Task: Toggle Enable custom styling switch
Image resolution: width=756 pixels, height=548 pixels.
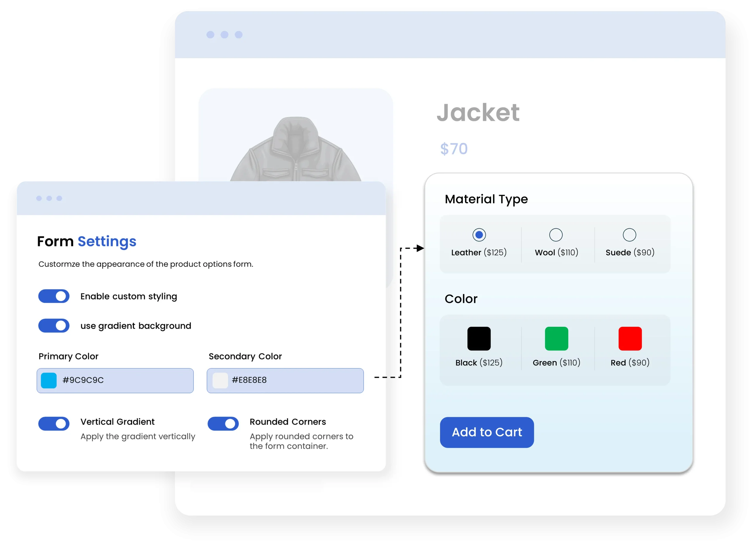Action: (54, 296)
